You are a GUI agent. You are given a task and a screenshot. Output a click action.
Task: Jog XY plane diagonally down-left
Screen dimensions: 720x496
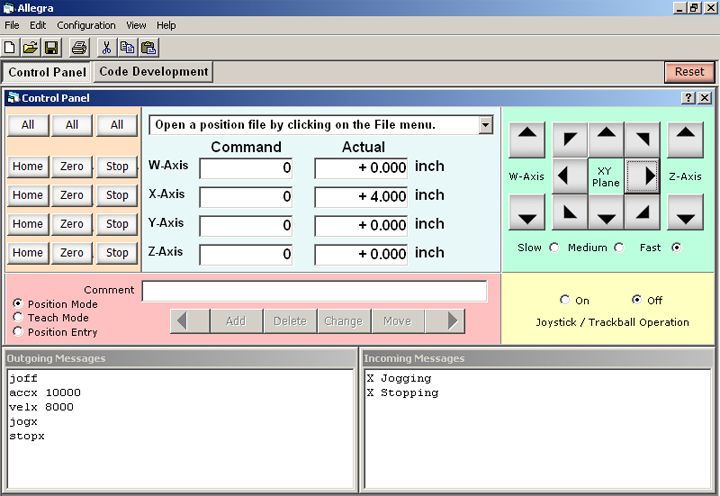point(570,212)
